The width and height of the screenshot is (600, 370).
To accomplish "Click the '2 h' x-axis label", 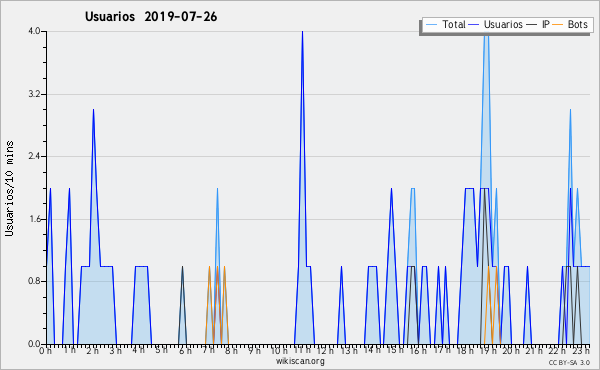I will tap(93, 350).
